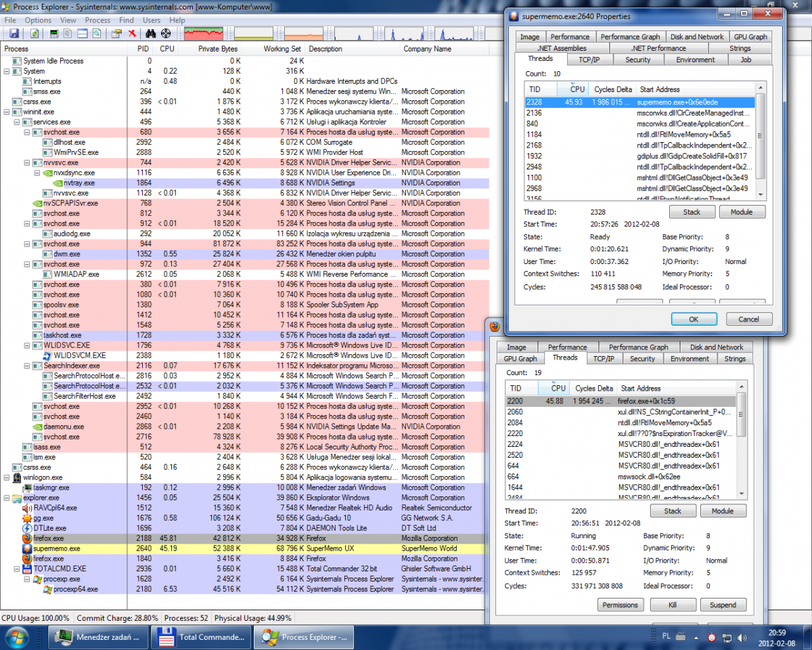Click the DTLite.exe lightning icon
Screen dimensions: 812x650
[x=28, y=528]
